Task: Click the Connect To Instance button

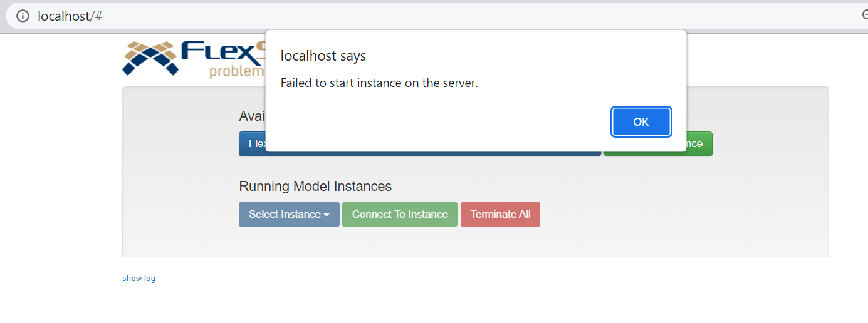Action: (x=400, y=214)
